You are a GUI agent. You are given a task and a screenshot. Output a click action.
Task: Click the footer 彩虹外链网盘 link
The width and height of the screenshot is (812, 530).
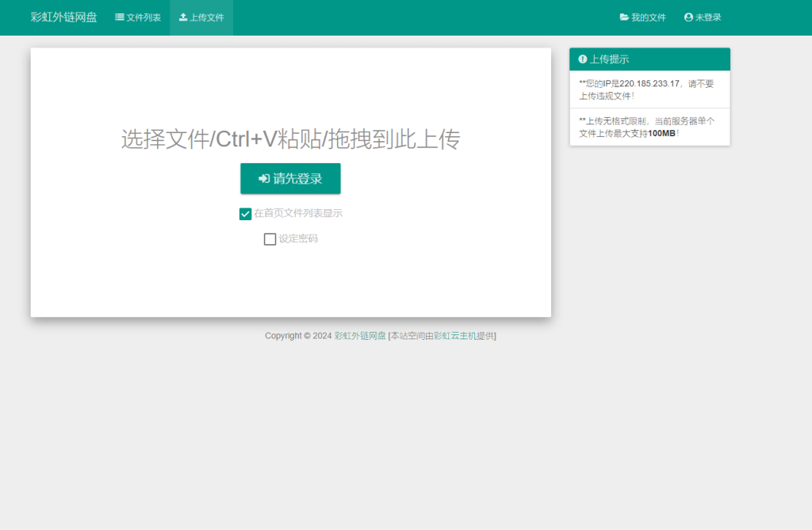[x=360, y=336]
